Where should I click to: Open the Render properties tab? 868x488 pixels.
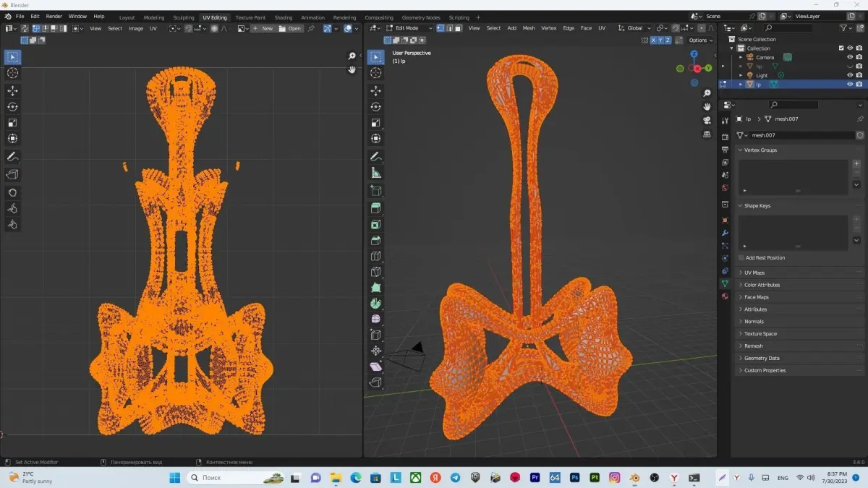click(725, 137)
